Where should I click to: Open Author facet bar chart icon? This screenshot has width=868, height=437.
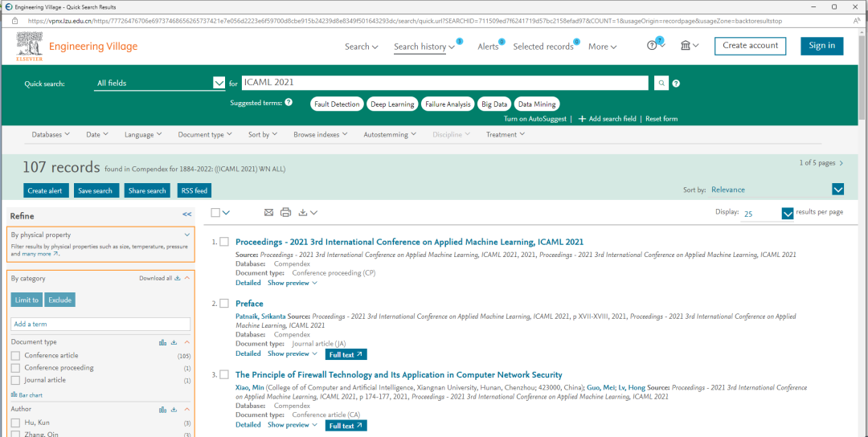click(x=162, y=410)
